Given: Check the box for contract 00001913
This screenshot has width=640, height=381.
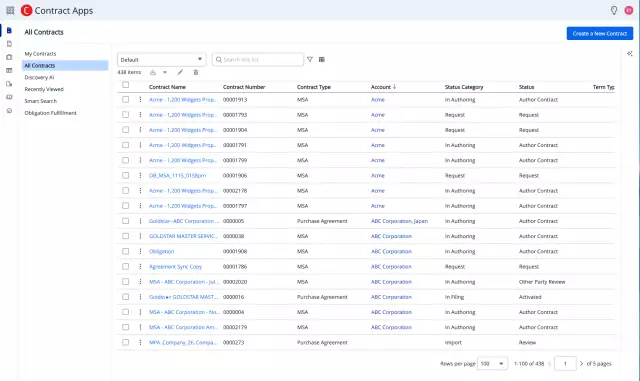Looking at the screenshot, I should [125, 100].
